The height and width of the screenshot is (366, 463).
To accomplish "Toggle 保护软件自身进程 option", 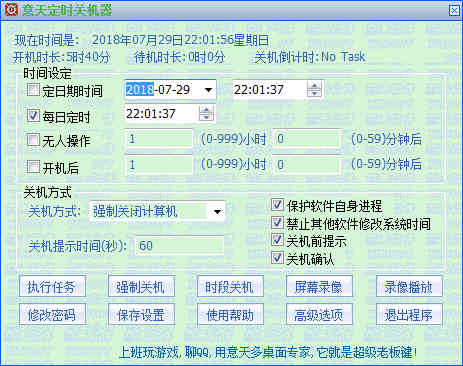I will click(x=277, y=205).
